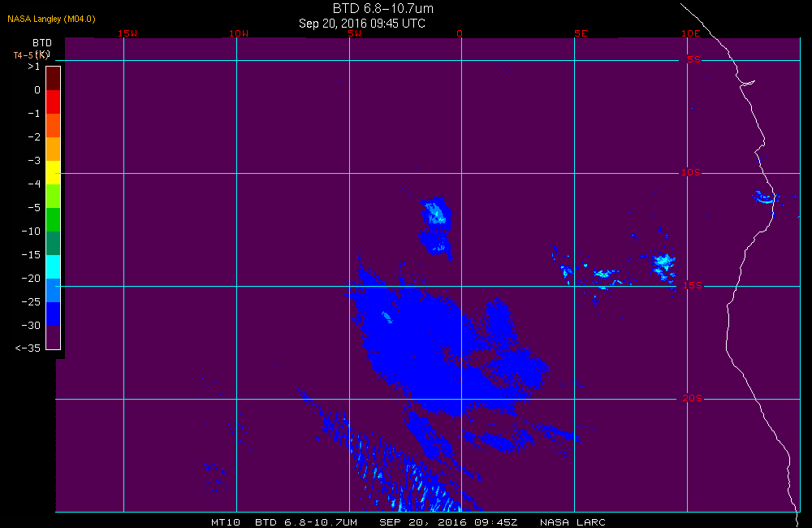Click the '15S' latitude label
Screen dimensions: 812x528
pyautogui.click(x=693, y=285)
